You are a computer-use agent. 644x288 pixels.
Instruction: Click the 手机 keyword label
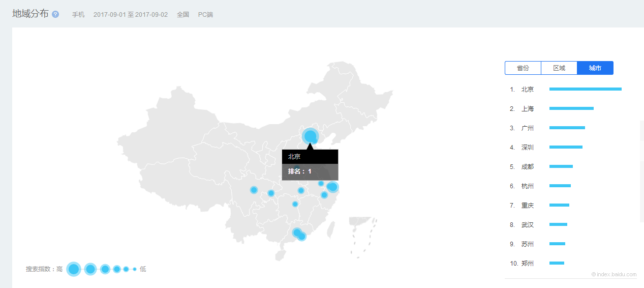(78, 15)
